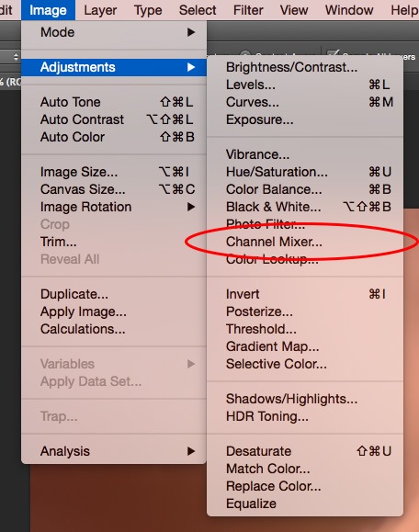The width and height of the screenshot is (419, 532).
Task: Expand the Mode submenu arrow
Action: 191,32
